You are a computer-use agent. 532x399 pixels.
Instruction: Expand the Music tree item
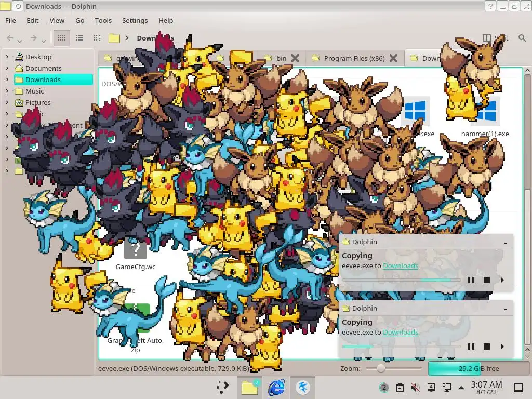pos(7,91)
